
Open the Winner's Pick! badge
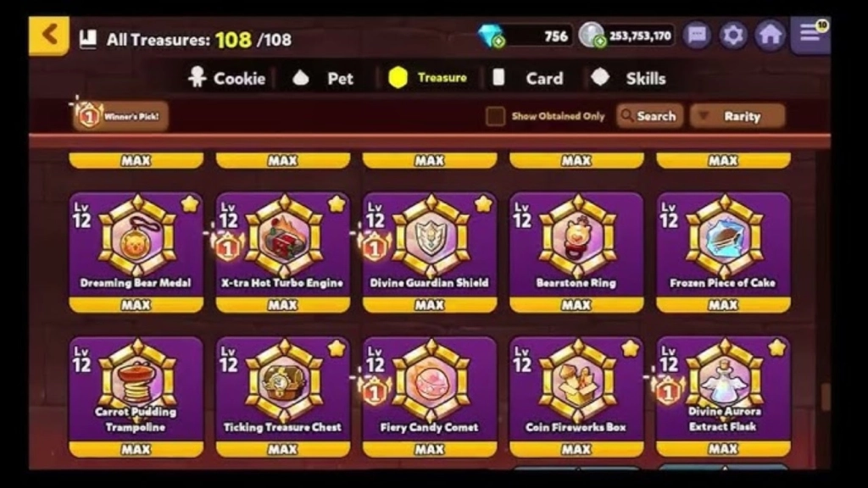point(120,115)
